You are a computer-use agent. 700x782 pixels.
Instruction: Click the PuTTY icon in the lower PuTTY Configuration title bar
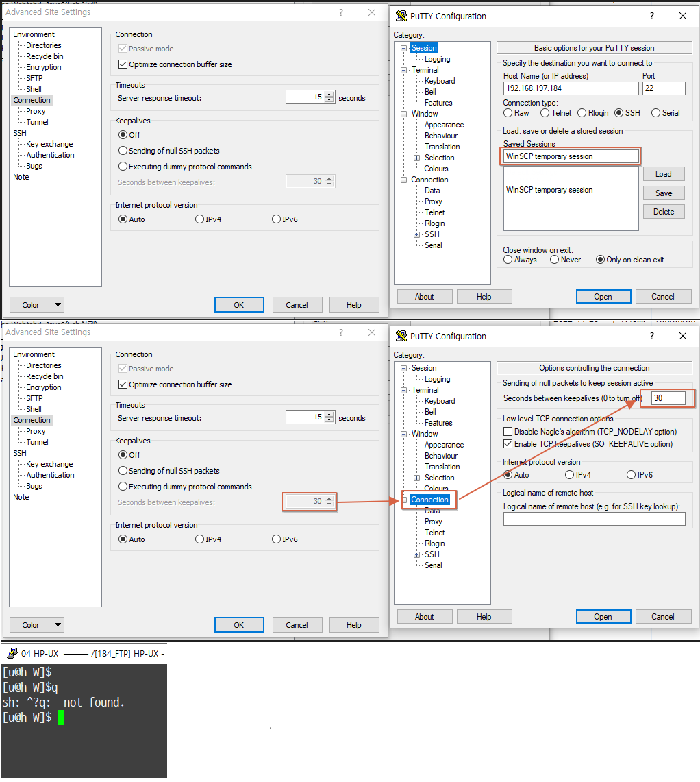(x=401, y=337)
